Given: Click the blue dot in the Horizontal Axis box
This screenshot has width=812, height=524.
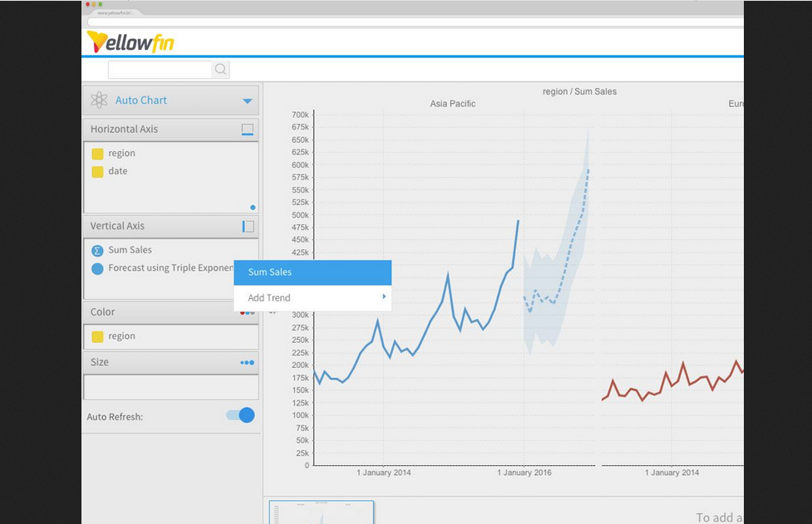Looking at the screenshot, I should click(253, 208).
